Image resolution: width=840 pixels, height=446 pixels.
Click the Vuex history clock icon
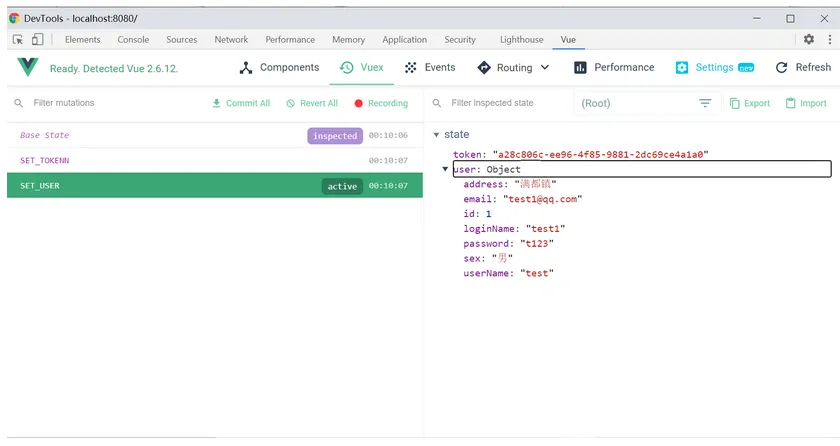click(347, 67)
